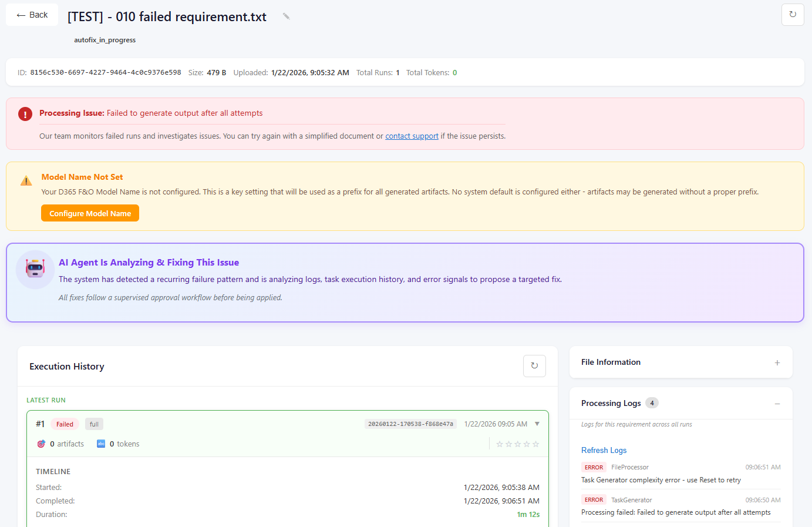Rate run with the second star
This screenshot has height=527, width=812.
pyautogui.click(x=508, y=444)
